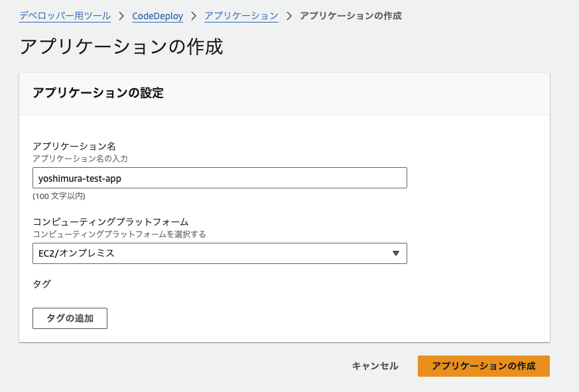Click the タグの追加 button
The width and height of the screenshot is (579, 392).
point(70,318)
